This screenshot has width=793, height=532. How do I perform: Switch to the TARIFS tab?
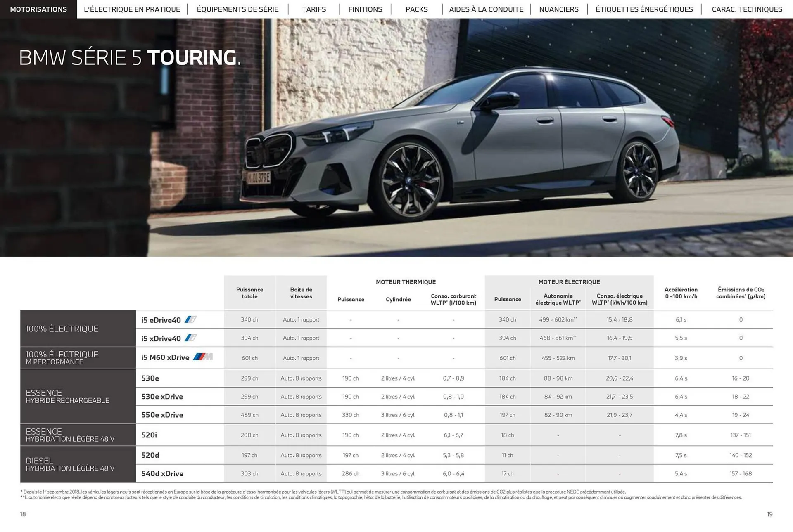(313, 9)
